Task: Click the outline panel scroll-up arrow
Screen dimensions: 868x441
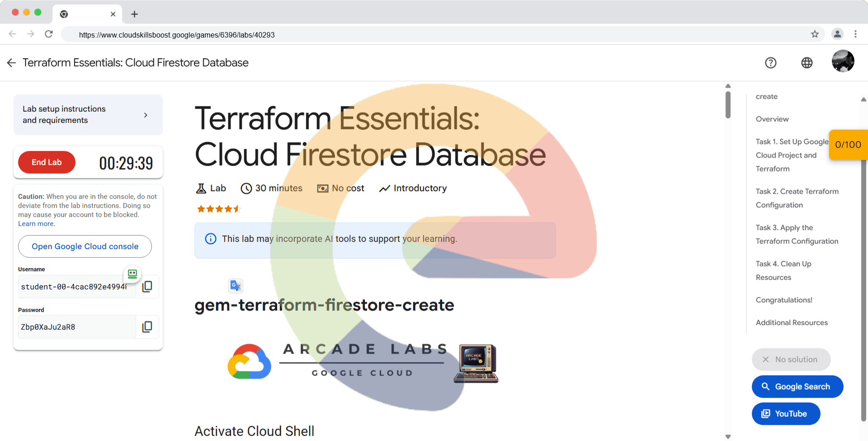Action: [x=863, y=100]
